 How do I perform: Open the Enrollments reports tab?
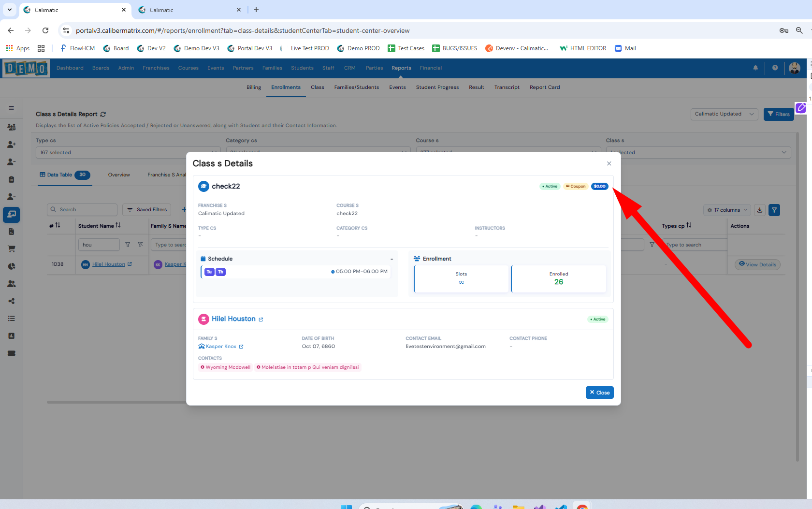(286, 87)
